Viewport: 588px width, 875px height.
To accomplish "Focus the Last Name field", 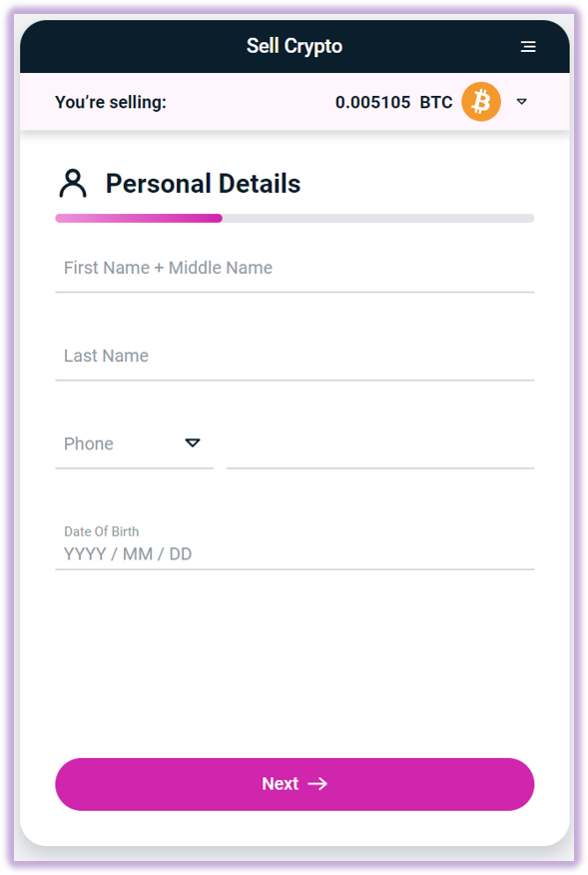I will coord(294,357).
